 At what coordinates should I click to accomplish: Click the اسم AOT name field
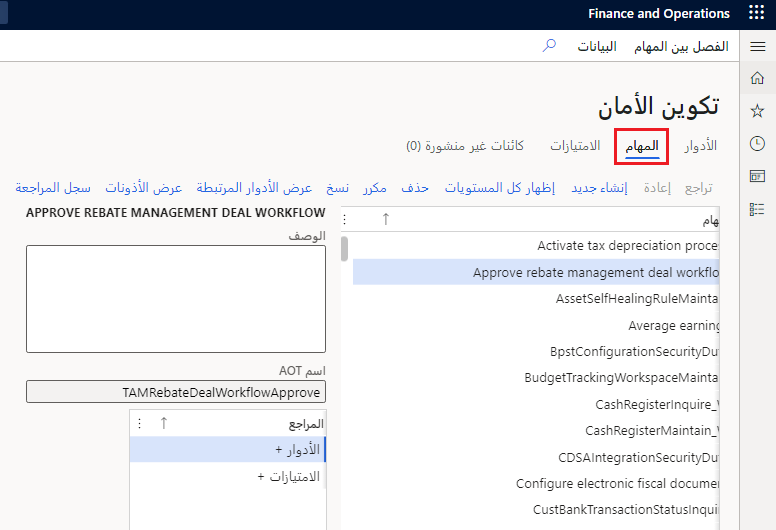176,392
